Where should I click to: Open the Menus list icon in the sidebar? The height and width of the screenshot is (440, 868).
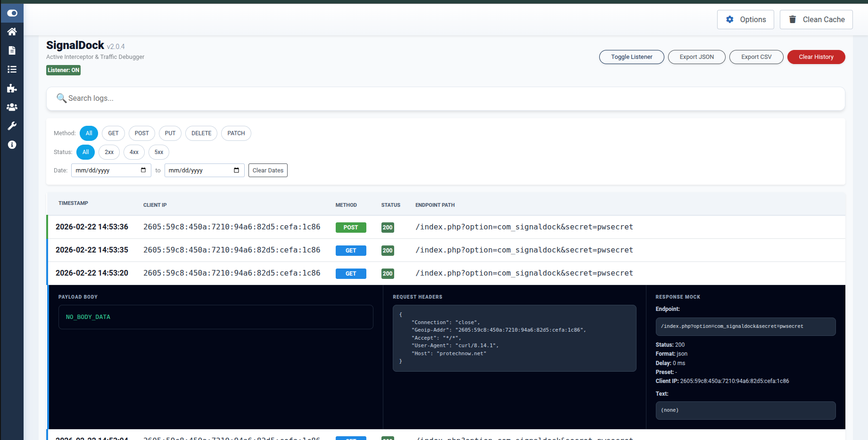tap(12, 69)
